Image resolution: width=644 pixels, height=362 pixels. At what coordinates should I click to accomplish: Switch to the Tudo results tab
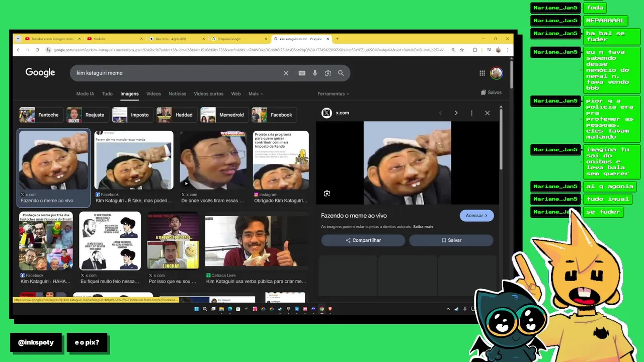[x=107, y=94]
